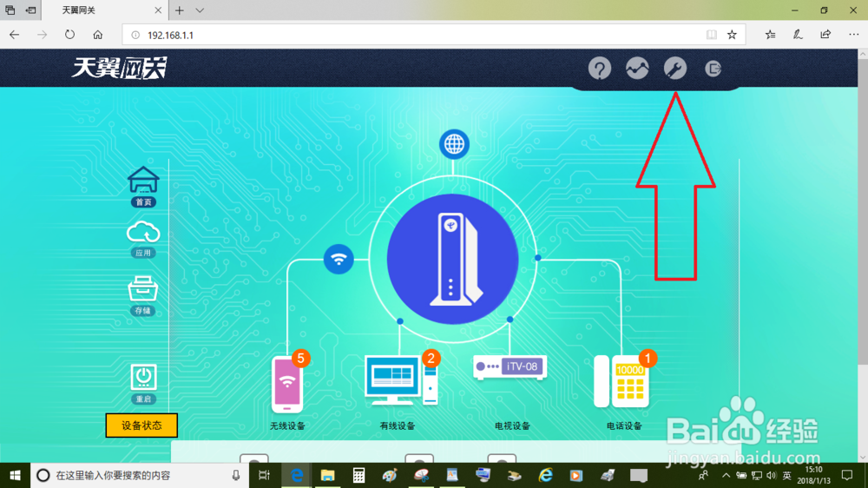Toggle reading view icon in address bar
Image resolution: width=868 pixels, height=488 pixels.
[x=712, y=35]
